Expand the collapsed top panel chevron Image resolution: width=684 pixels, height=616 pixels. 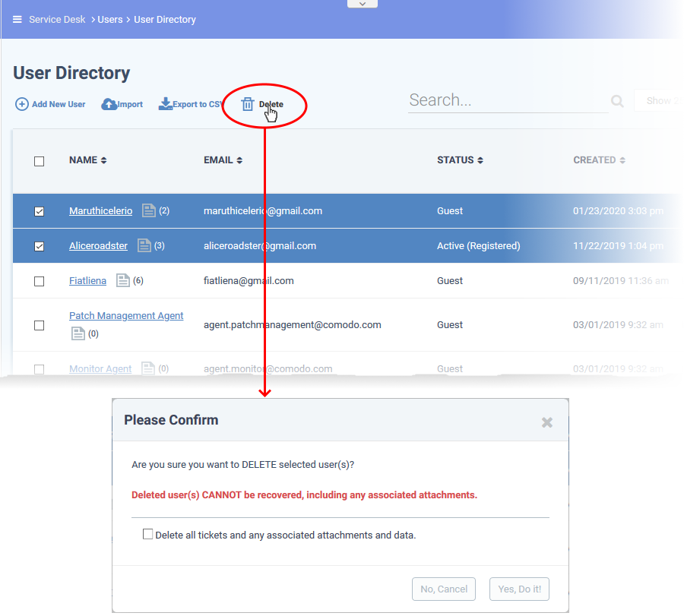click(x=363, y=4)
